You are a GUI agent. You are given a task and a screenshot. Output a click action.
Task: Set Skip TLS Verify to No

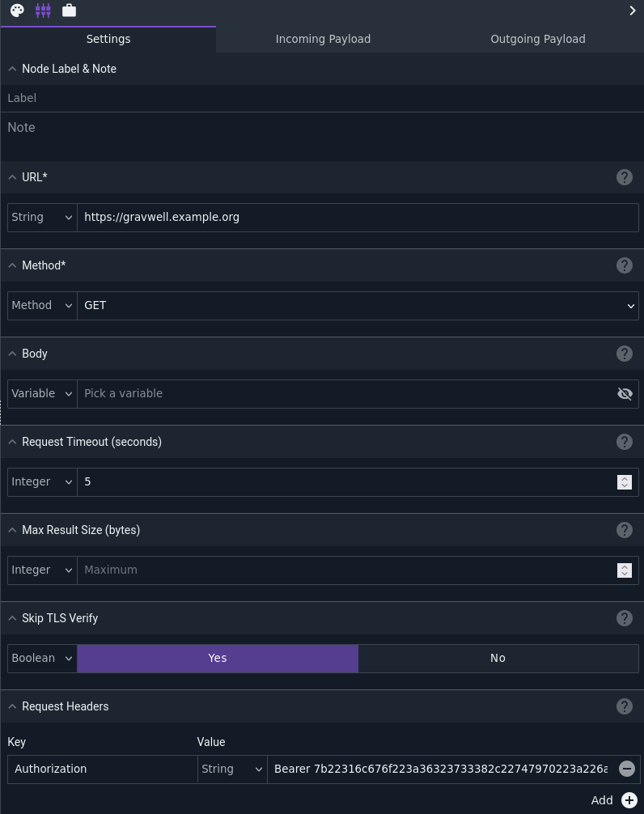[498, 659]
